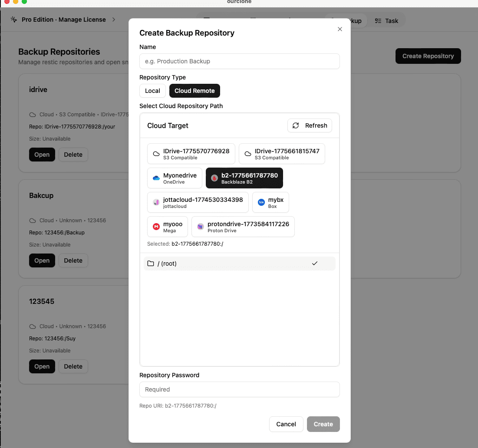This screenshot has height=448, width=478.
Task: Click the cloud icon on idrive repository card
Action: (32, 114)
